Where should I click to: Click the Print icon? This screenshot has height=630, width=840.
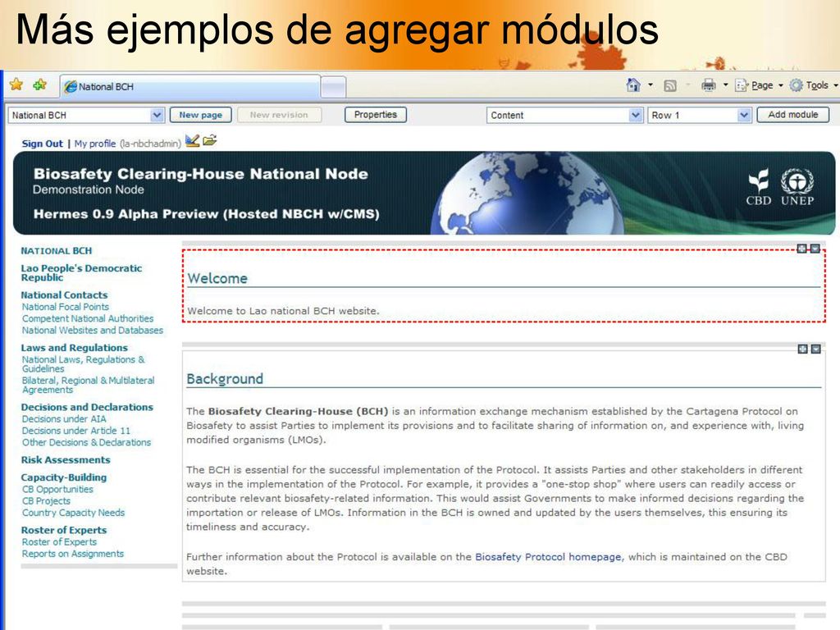pyautogui.click(x=709, y=85)
